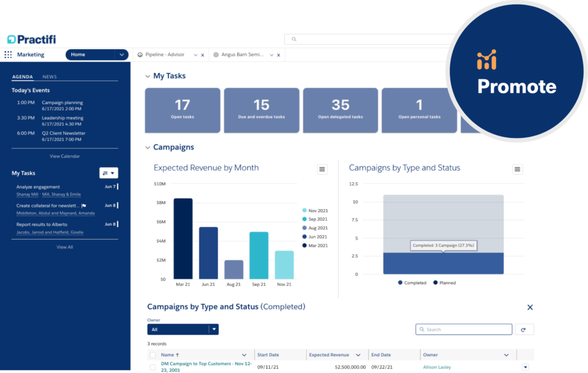Switch to the News tab
The image size is (588, 373).
tap(49, 77)
